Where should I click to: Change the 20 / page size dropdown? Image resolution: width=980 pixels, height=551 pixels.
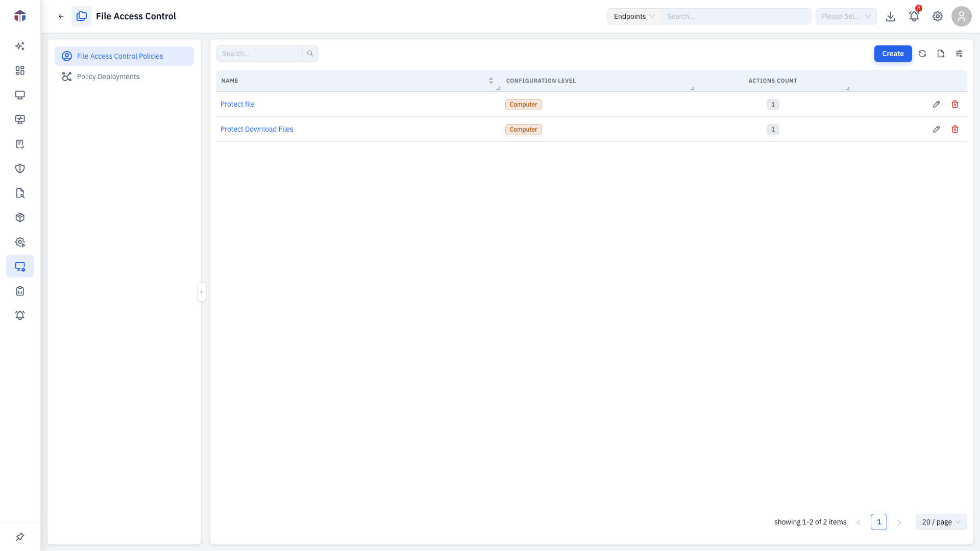(x=941, y=522)
